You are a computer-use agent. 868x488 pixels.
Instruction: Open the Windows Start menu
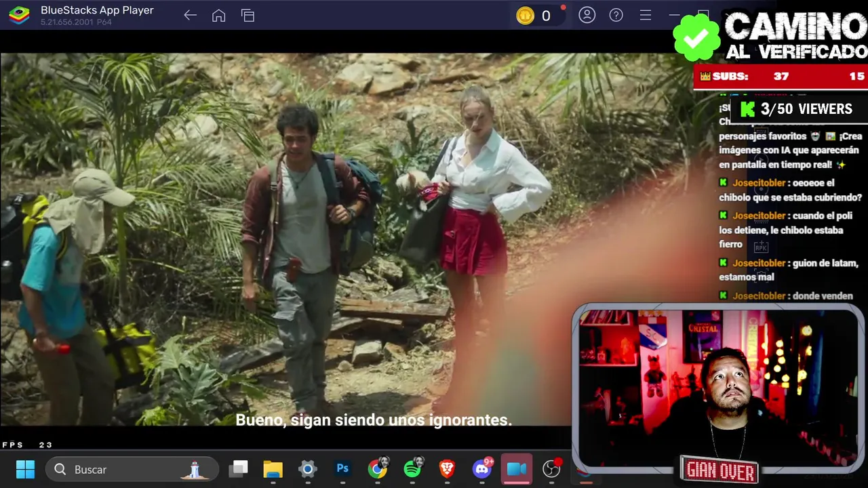(x=25, y=469)
